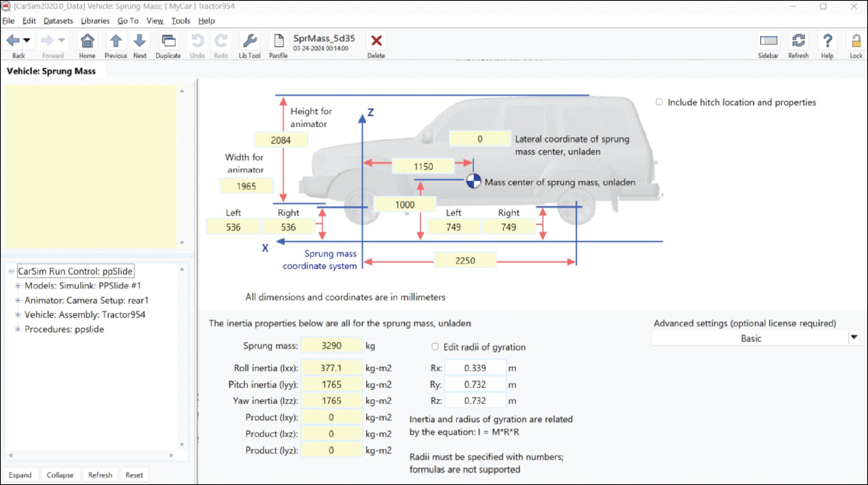The width and height of the screenshot is (868, 485).
Task: Click the Expand button below the tree
Action: click(x=20, y=475)
